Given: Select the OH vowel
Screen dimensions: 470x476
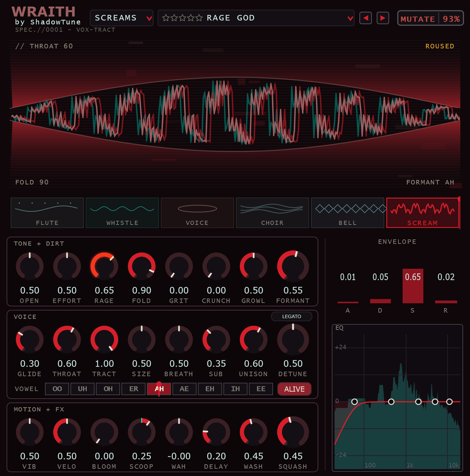Looking at the screenshot, I should (108, 389).
